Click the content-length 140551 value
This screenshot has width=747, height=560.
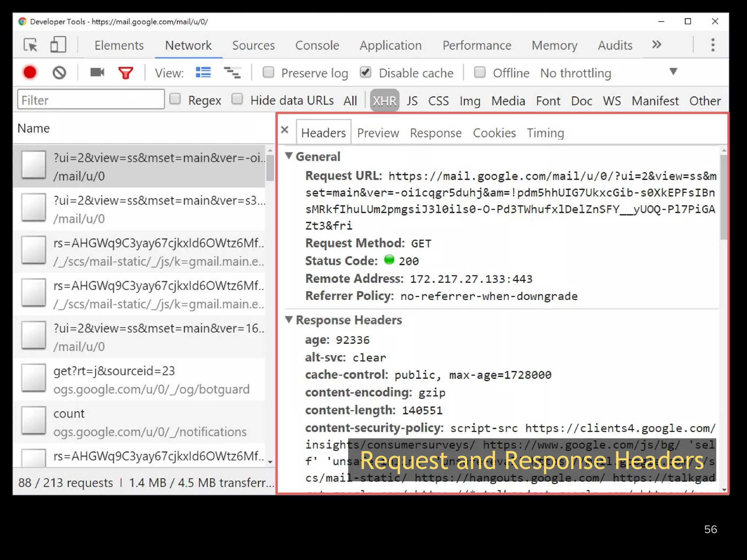(x=422, y=411)
